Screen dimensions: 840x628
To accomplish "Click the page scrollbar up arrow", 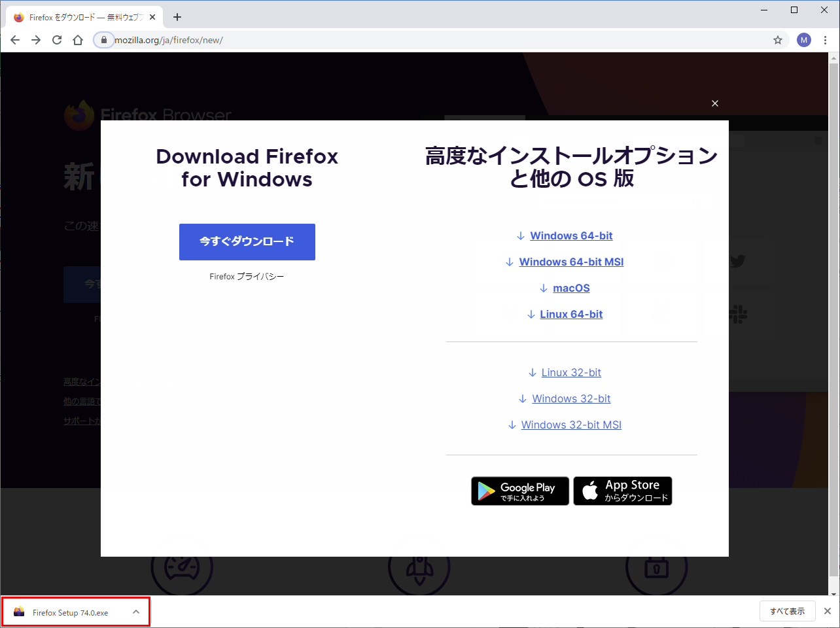I will tap(834, 58).
